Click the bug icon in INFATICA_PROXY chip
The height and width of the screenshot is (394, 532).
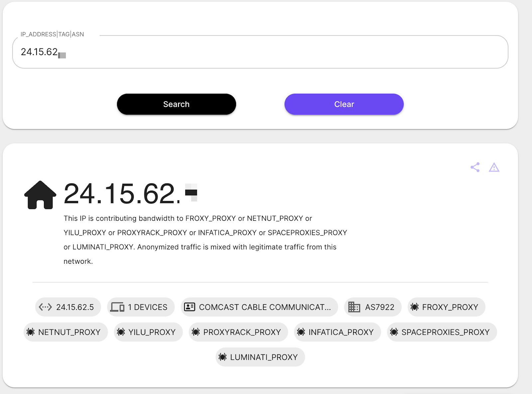[301, 332]
